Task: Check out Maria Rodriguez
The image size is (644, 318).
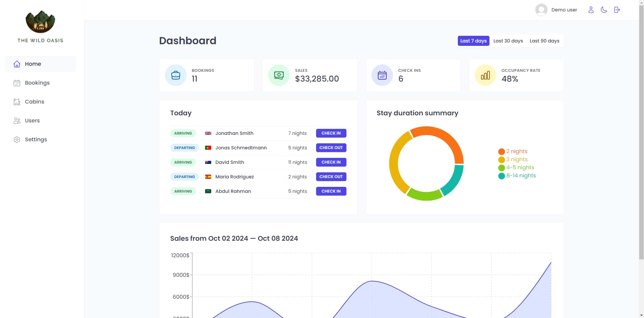Action: [x=331, y=177]
